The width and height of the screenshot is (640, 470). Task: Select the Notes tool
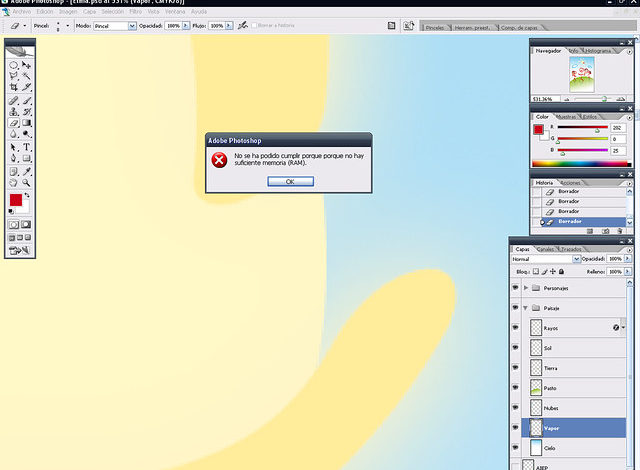13,172
